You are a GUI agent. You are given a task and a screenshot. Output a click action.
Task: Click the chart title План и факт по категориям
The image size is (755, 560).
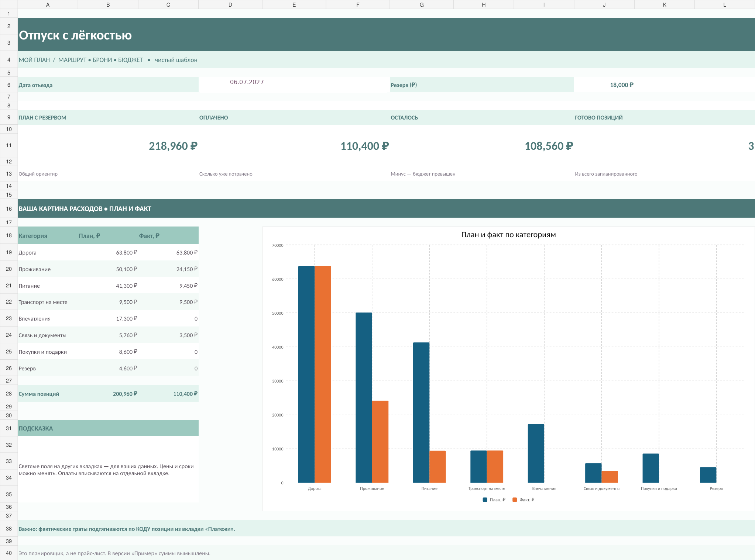click(x=508, y=235)
